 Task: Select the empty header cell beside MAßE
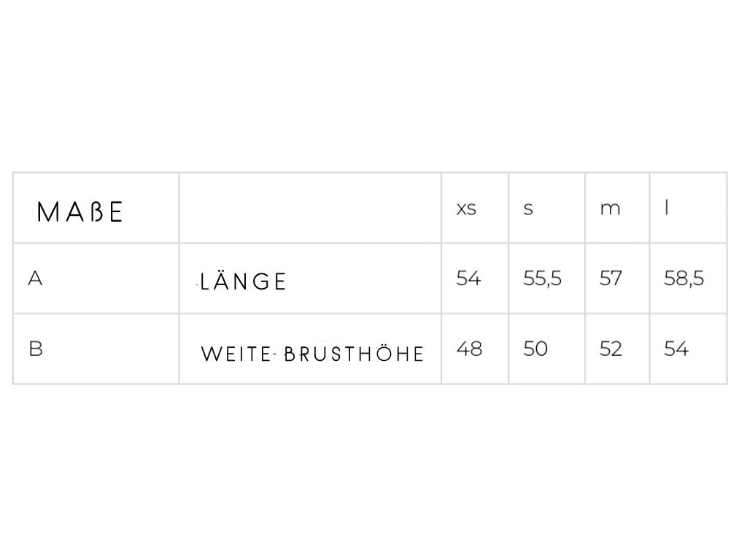[309, 208]
